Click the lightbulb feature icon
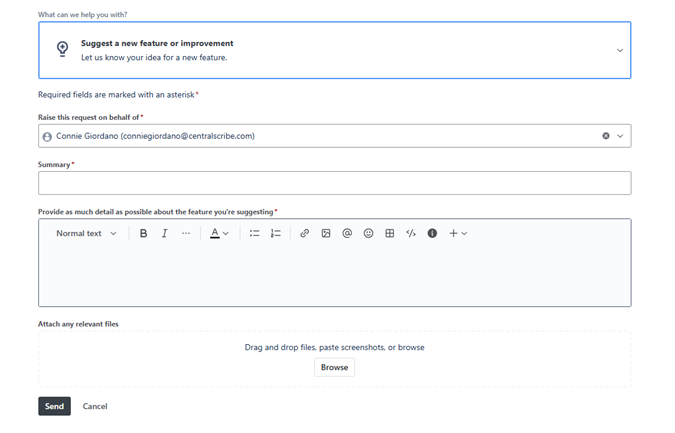 pos(62,49)
